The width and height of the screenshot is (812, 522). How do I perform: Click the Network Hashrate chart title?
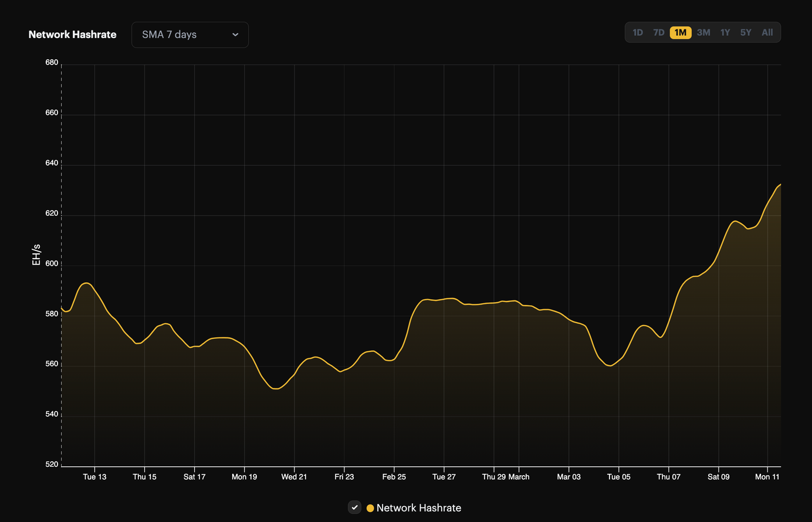click(72, 35)
